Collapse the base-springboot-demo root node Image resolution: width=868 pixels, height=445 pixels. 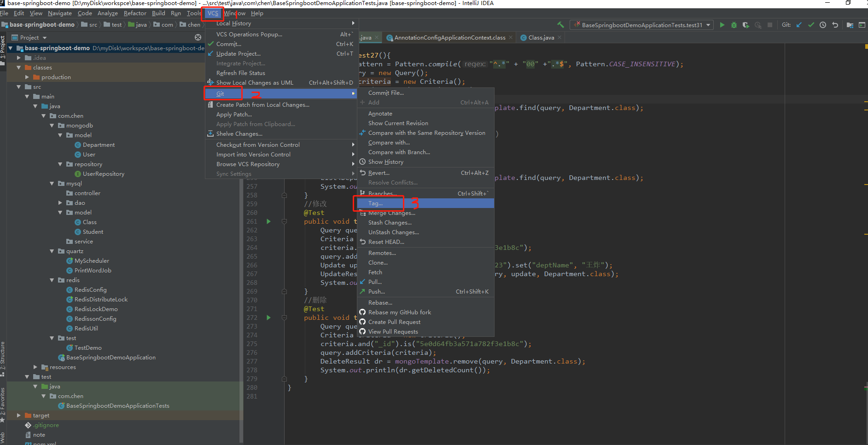[x=10, y=48]
